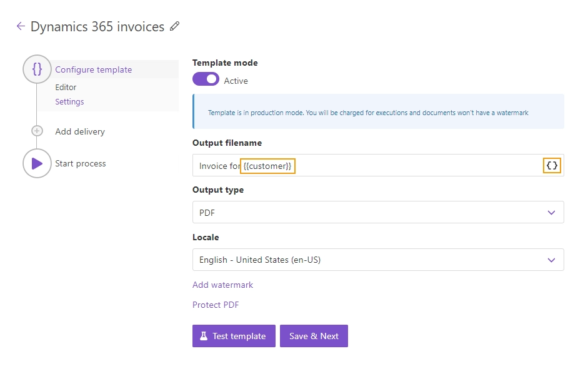Click the Add watermark link
Image resolution: width=588 pixels, height=366 pixels.
(x=222, y=285)
